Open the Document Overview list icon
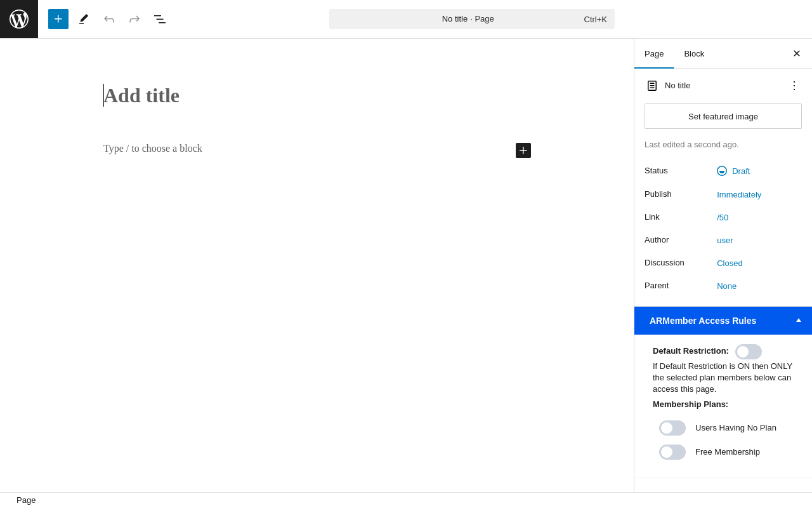 160,19
